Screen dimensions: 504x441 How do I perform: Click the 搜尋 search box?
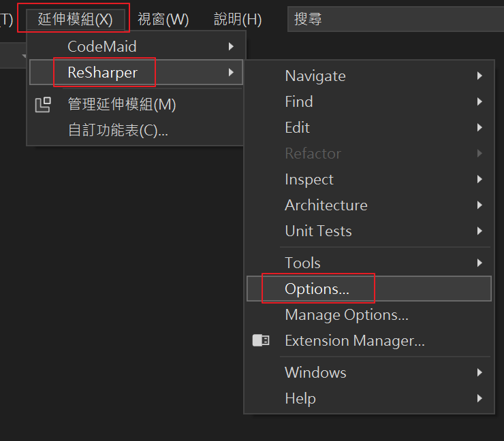(396, 19)
